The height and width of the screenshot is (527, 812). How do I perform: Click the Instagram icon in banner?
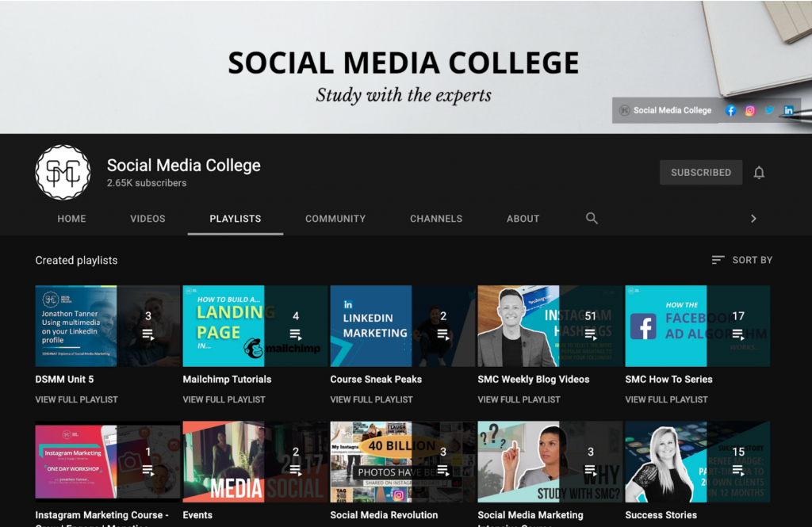coord(750,110)
